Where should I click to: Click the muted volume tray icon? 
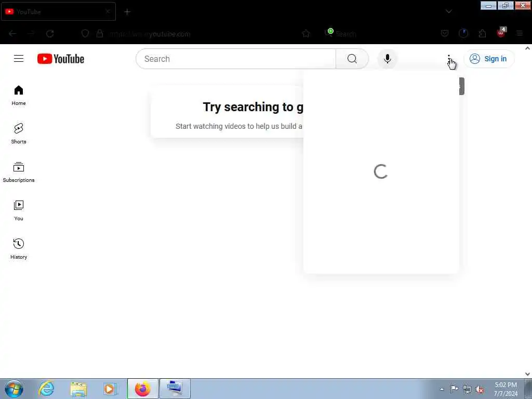pos(480,390)
